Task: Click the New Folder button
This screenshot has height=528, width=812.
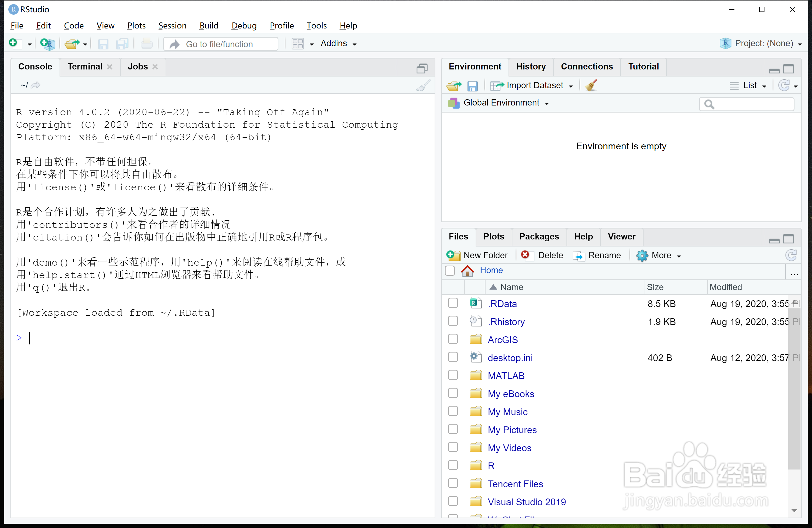Action: click(477, 255)
